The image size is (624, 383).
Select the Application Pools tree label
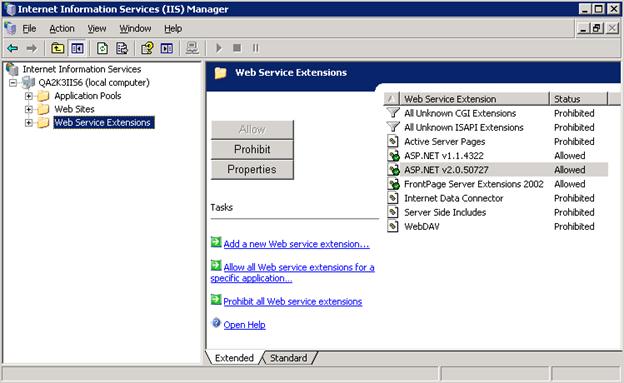pyautogui.click(x=88, y=96)
